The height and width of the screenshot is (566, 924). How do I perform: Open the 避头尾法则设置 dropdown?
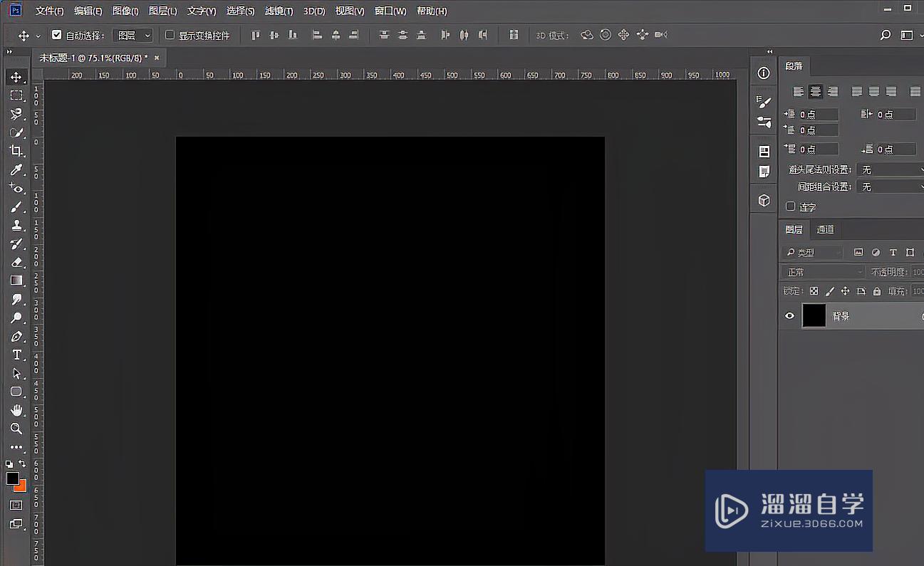tap(891, 170)
